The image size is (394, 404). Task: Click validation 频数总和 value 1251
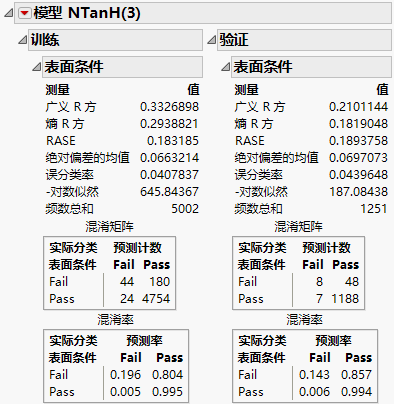click(374, 209)
